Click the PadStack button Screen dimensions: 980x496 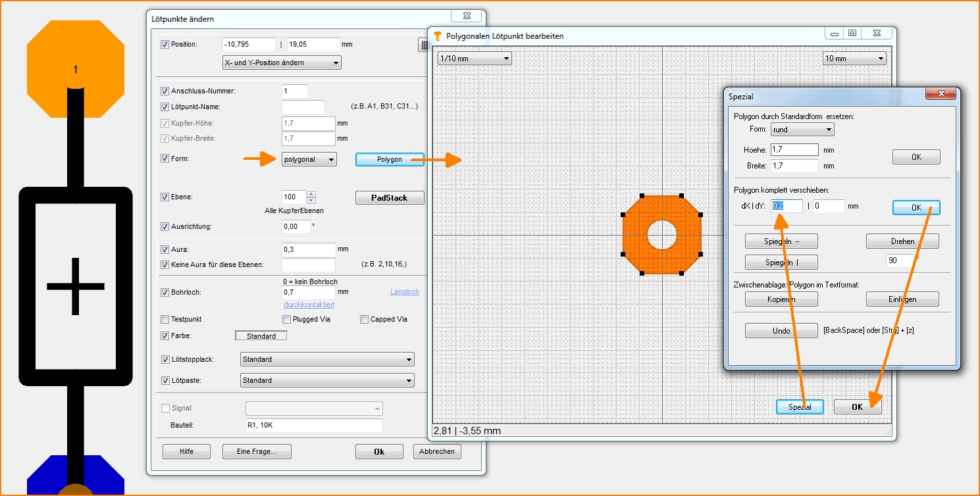point(390,198)
